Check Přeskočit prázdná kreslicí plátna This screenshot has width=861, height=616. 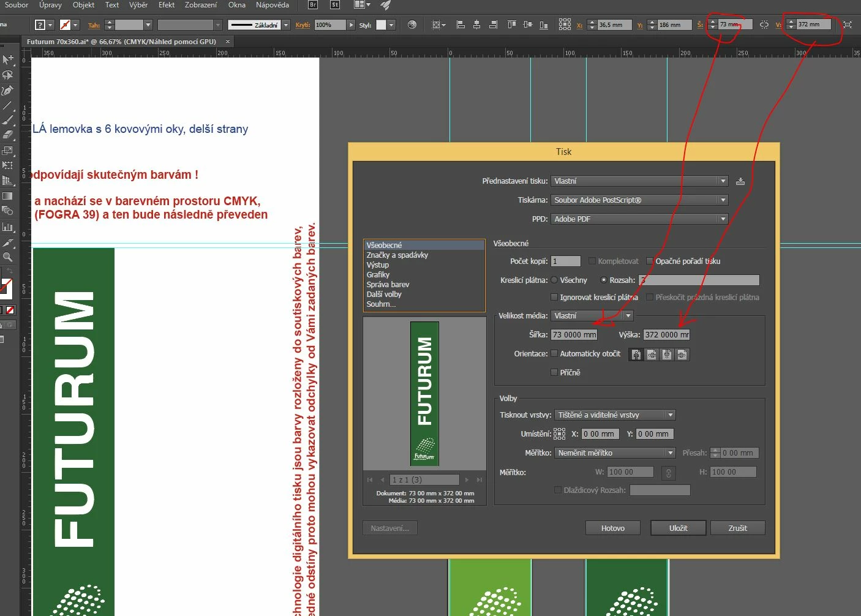pos(650,297)
